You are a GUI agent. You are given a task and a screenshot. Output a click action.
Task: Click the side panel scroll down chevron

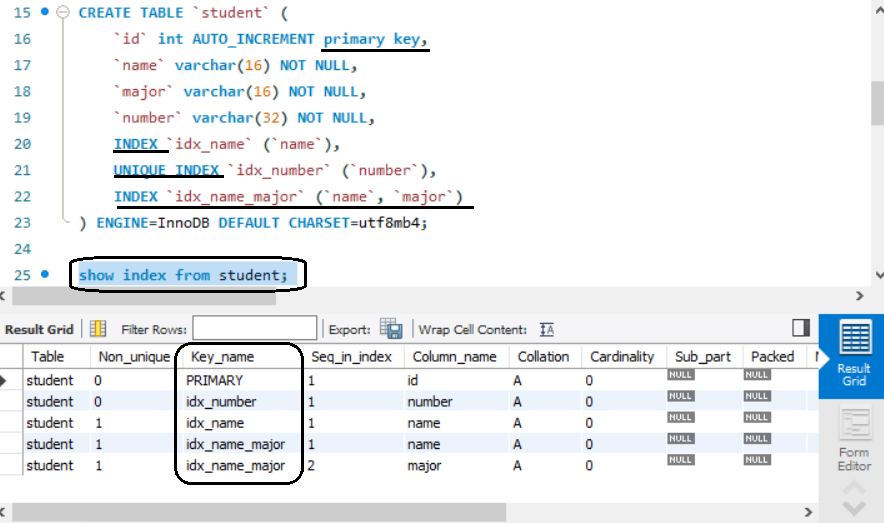coord(854,508)
